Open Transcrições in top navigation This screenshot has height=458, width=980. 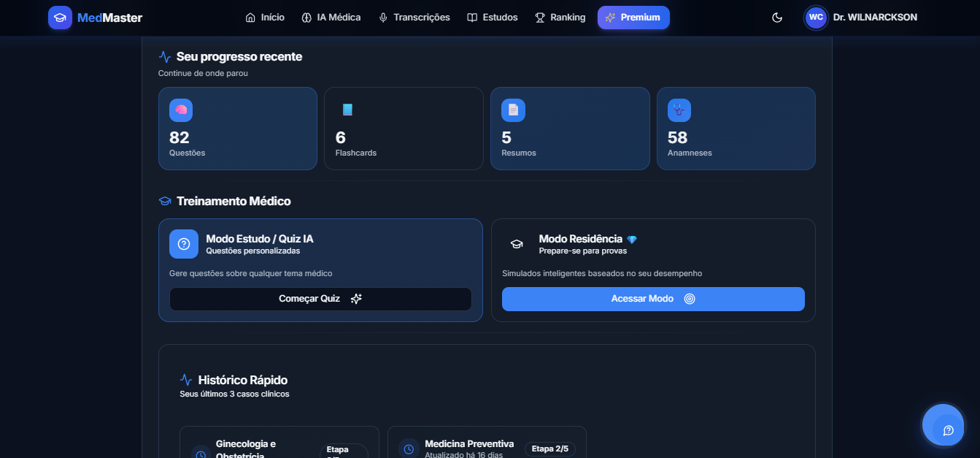click(x=414, y=18)
